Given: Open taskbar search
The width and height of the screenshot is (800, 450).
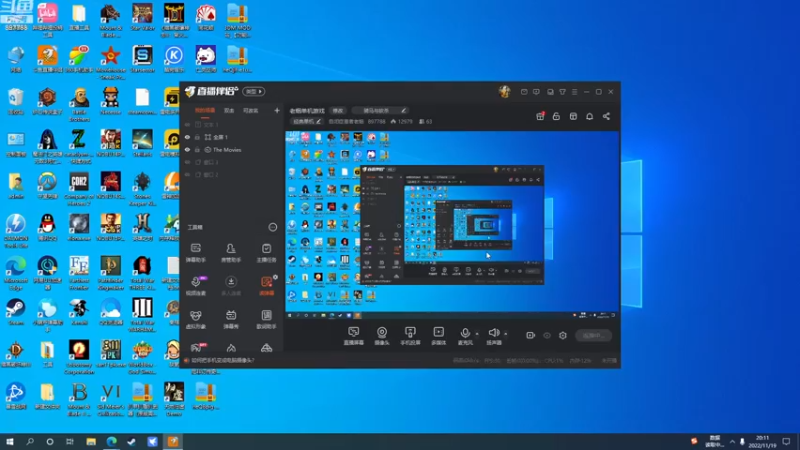Looking at the screenshot, I should point(30,441).
